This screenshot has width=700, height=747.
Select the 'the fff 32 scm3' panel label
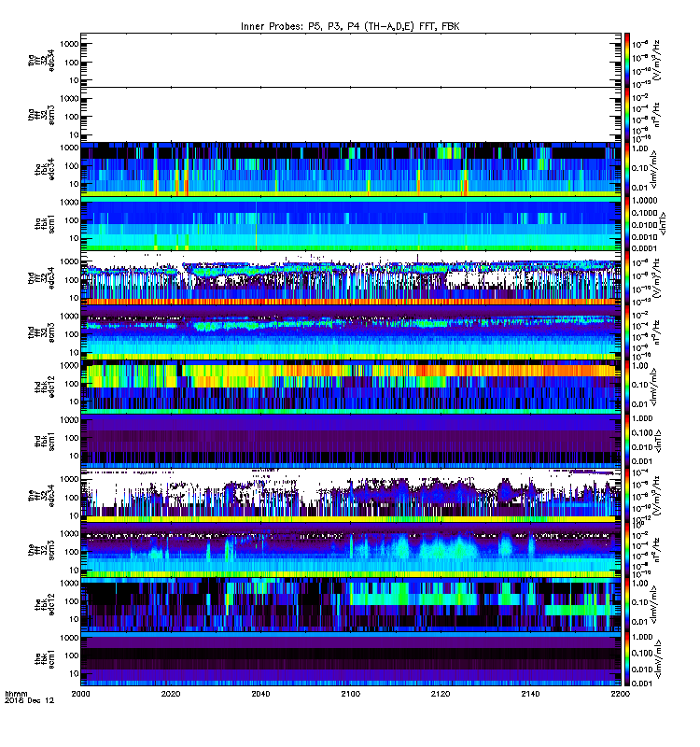41,550
